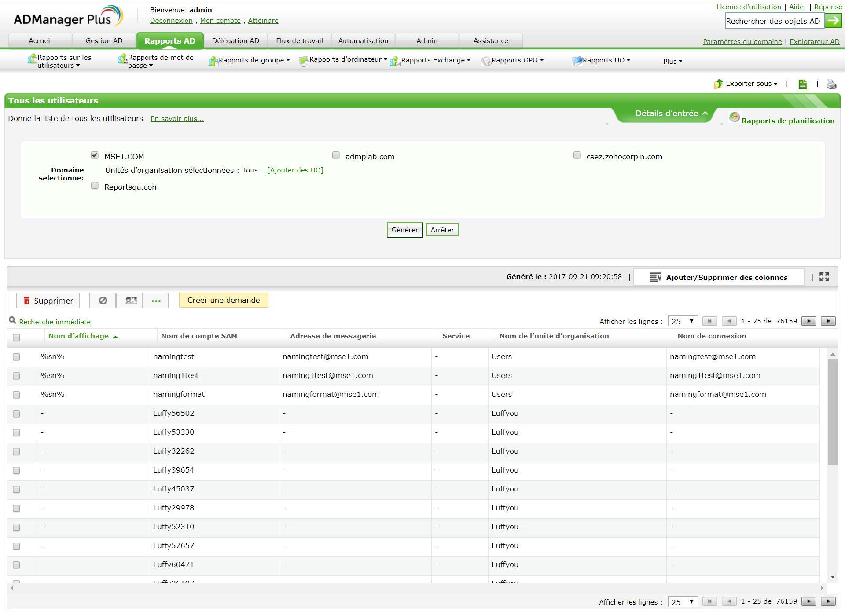Click the disable users circle-slash icon
The width and height of the screenshot is (845, 616).
coord(103,301)
